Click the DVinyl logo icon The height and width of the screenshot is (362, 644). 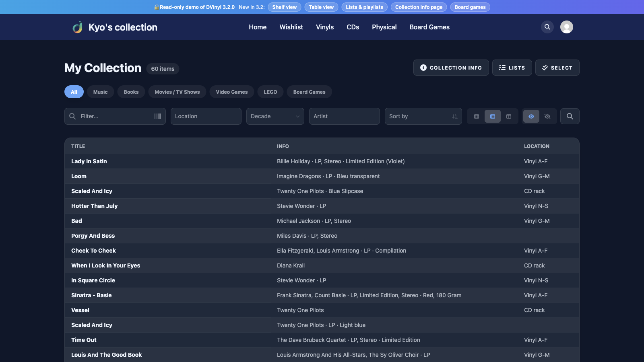[77, 27]
